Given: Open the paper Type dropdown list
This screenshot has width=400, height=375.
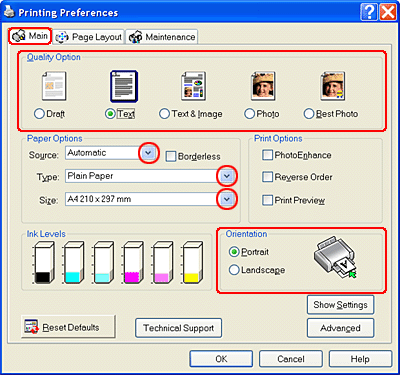Looking at the screenshot, I should [227, 176].
